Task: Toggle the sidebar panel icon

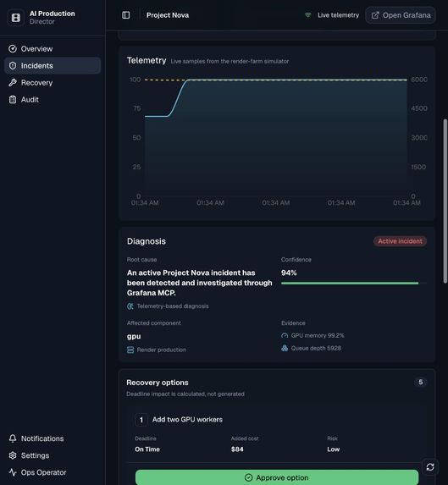Action: (x=126, y=15)
